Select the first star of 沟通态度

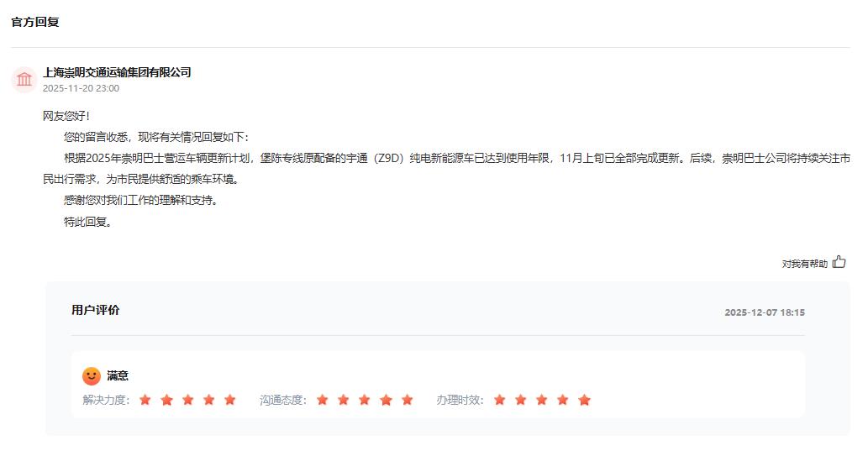tap(322, 400)
